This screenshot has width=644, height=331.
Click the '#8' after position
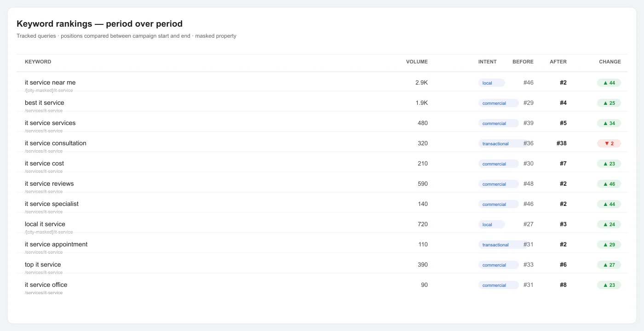coord(563,285)
